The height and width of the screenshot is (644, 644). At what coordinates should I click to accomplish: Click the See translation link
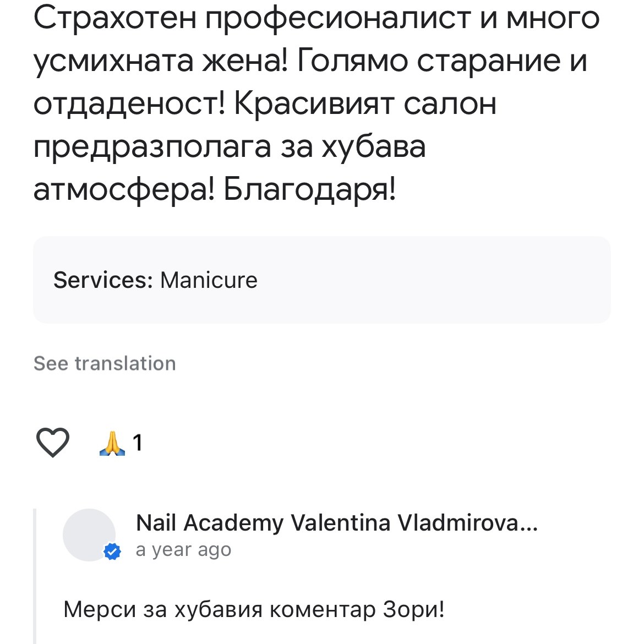(105, 363)
